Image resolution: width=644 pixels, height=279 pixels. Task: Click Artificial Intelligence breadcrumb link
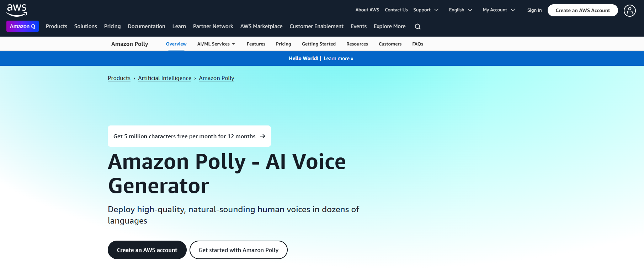click(x=165, y=78)
